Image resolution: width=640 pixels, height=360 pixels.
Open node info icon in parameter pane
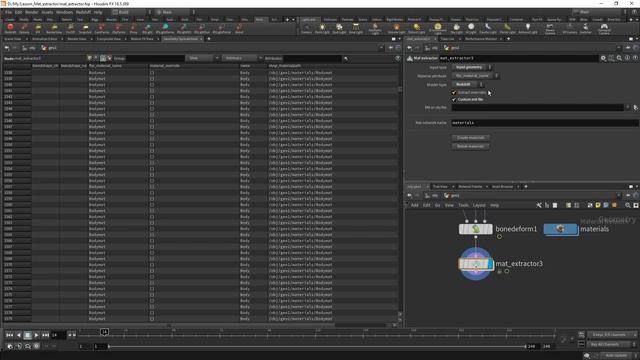(x=627, y=58)
